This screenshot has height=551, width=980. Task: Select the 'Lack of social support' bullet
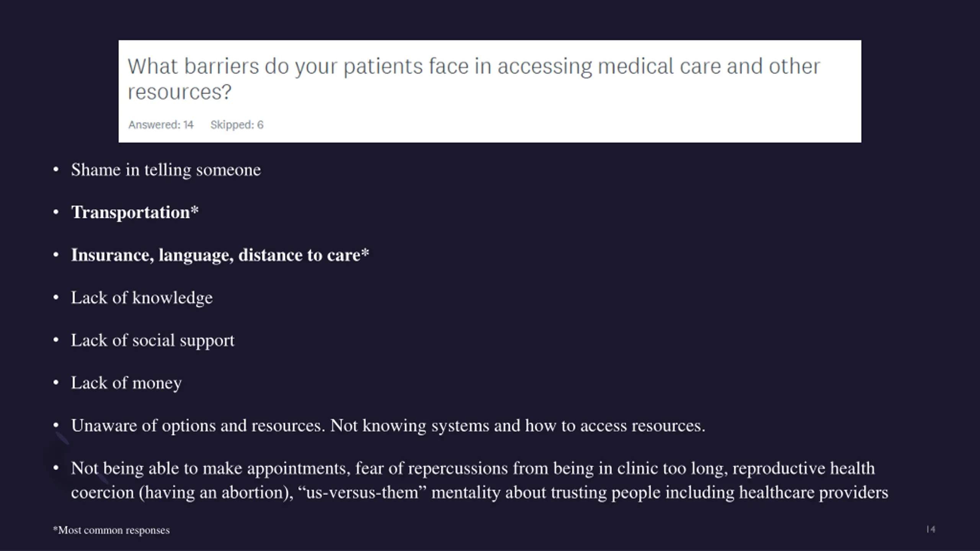point(153,340)
